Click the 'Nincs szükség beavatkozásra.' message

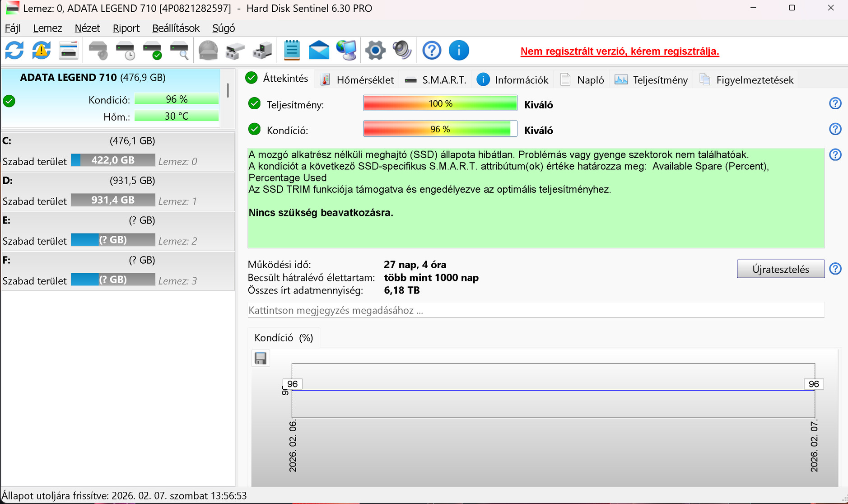pyautogui.click(x=321, y=213)
